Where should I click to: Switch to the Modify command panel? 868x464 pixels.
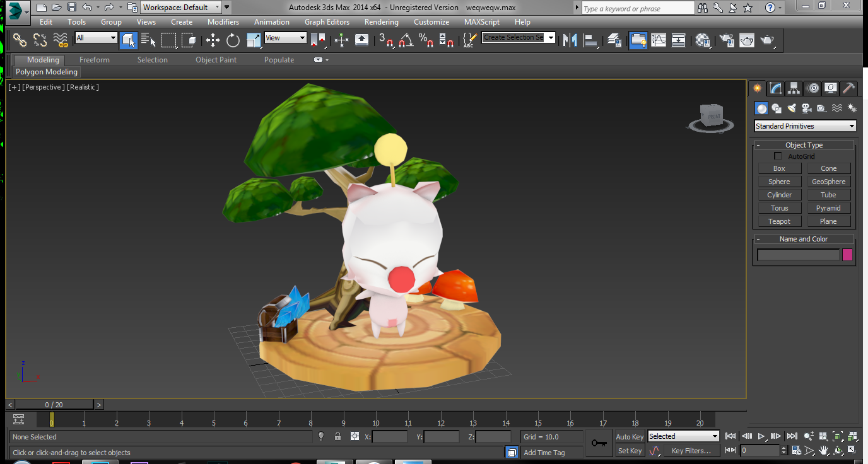click(776, 88)
